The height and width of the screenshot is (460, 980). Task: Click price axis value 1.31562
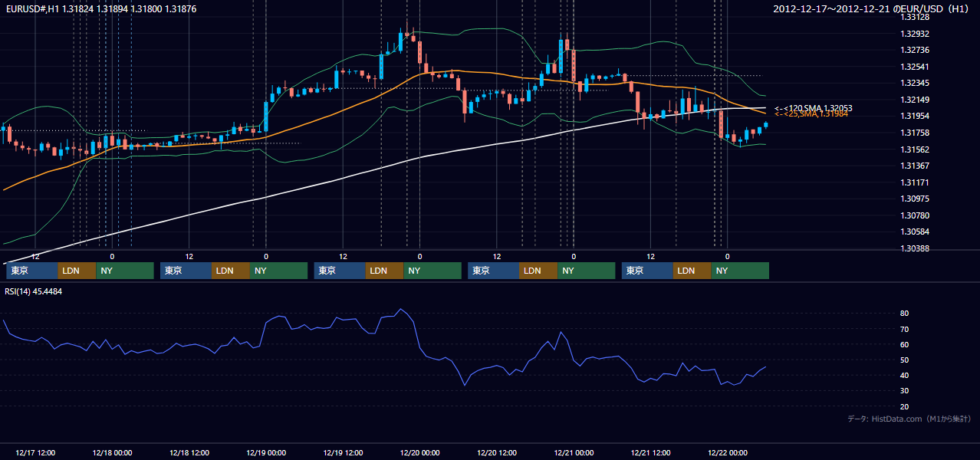point(915,149)
